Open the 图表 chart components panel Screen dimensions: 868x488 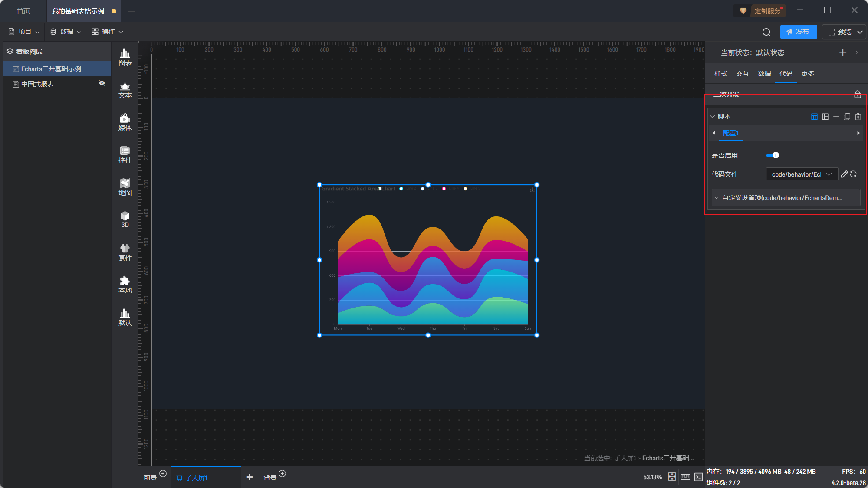125,57
